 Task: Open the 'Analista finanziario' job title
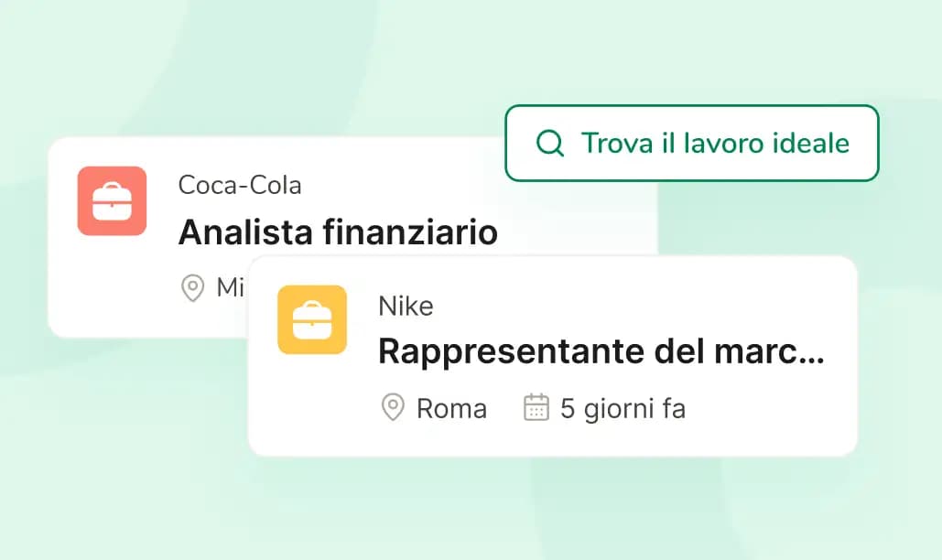pos(338,232)
